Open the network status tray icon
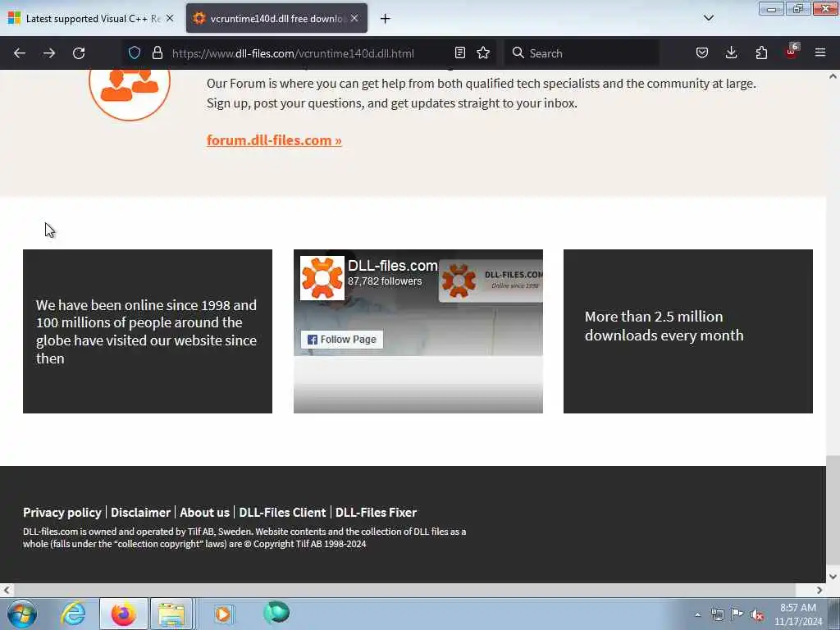The height and width of the screenshot is (630, 840). point(717,614)
